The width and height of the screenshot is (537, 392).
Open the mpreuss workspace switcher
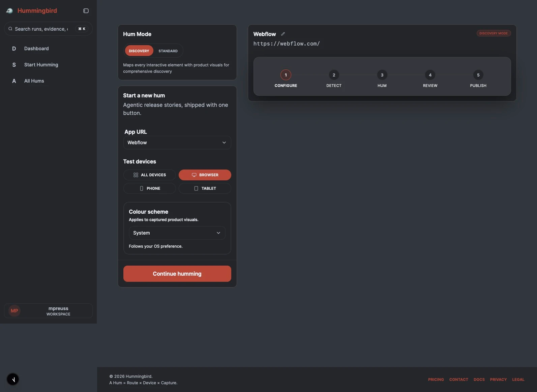tap(58, 311)
